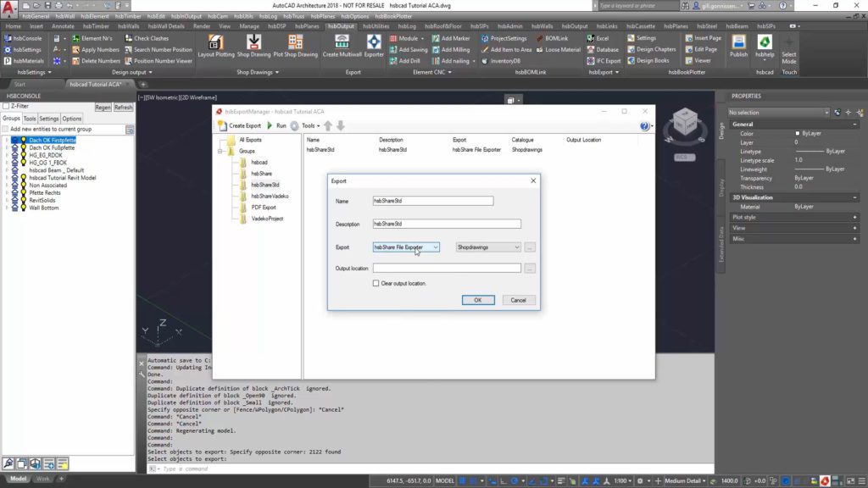Screen dimensions: 868x488
Task: Open Design Chapters tool
Action: coord(652,49)
